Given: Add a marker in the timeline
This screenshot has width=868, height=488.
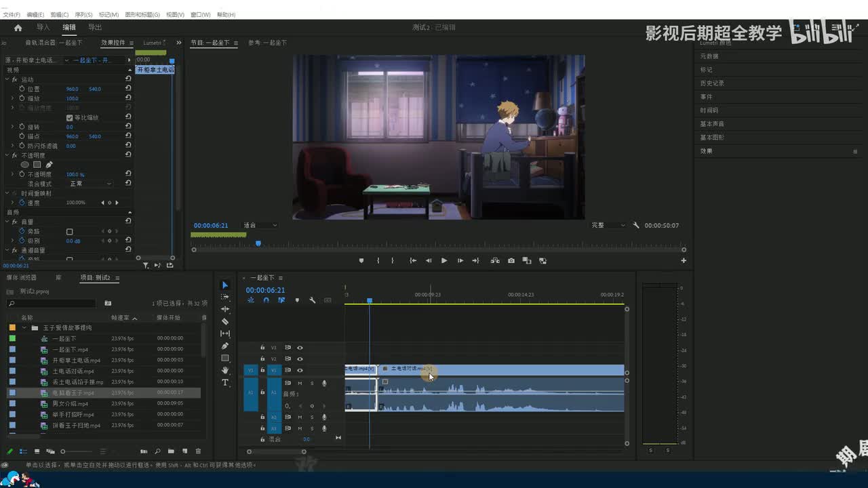Looking at the screenshot, I should click(x=296, y=300).
